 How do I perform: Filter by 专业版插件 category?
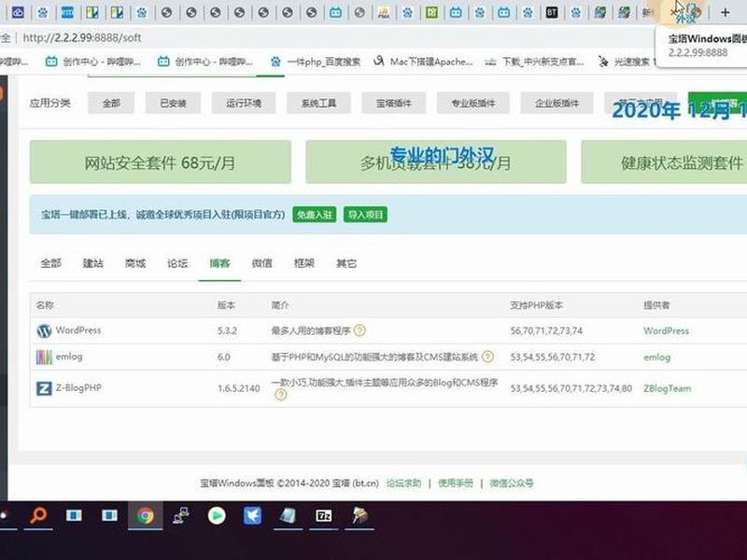pos(473,103)
